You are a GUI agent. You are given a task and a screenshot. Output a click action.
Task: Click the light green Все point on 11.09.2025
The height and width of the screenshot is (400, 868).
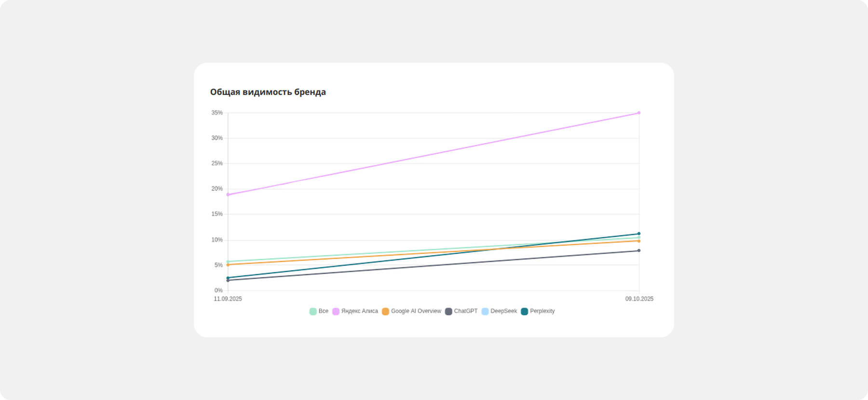click(x=228, y=262)
